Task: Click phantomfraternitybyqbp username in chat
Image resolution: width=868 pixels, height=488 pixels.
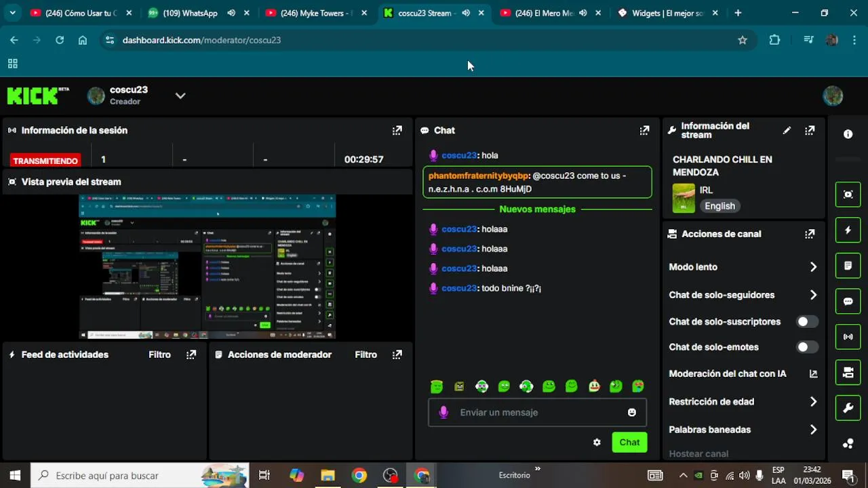Action: [x=478, y=176]
